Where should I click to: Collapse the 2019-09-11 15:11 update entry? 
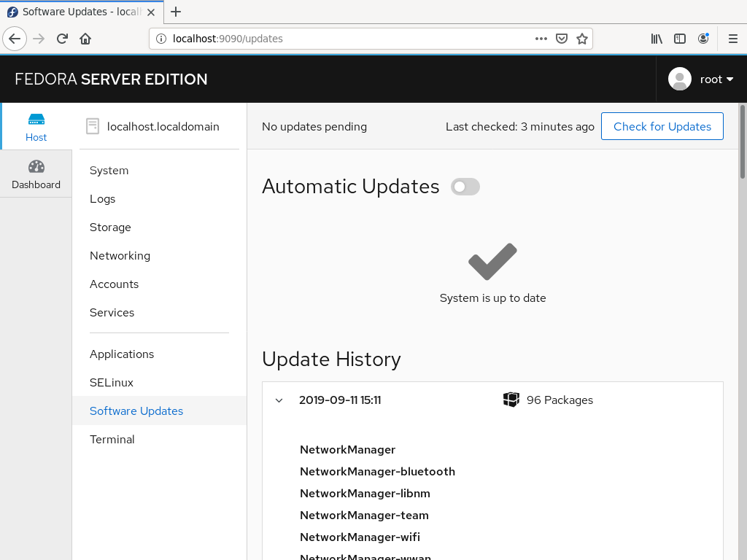tap(279, 400)
